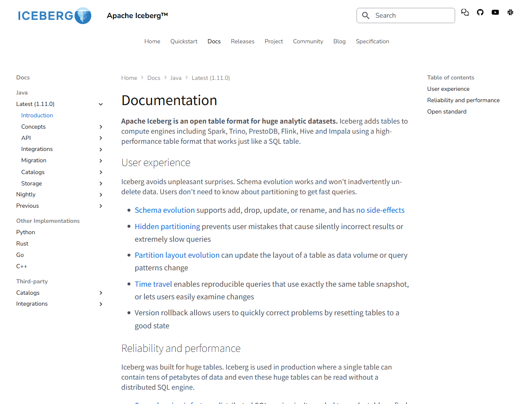Expand Integrations chevron under Latest (1.11.0)

click(x=101, y=149)
